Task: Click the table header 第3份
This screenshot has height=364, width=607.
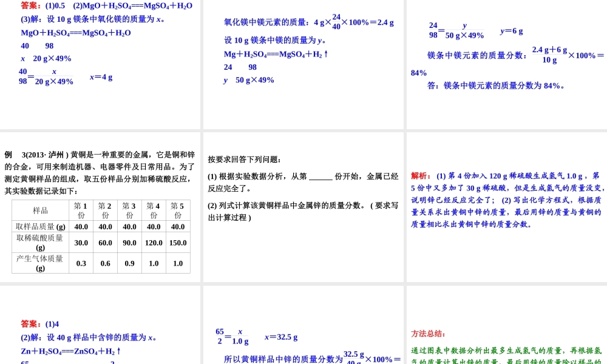Action: pos(129,211)
